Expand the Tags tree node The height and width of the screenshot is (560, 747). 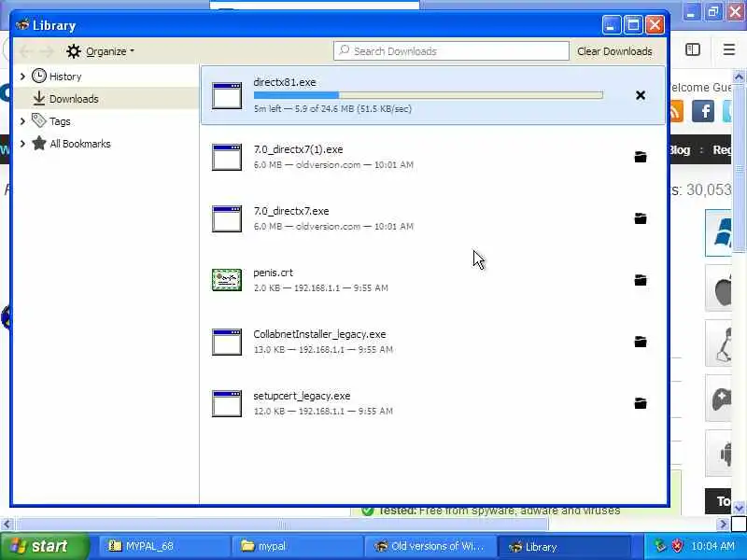click(x=22, y=121)
